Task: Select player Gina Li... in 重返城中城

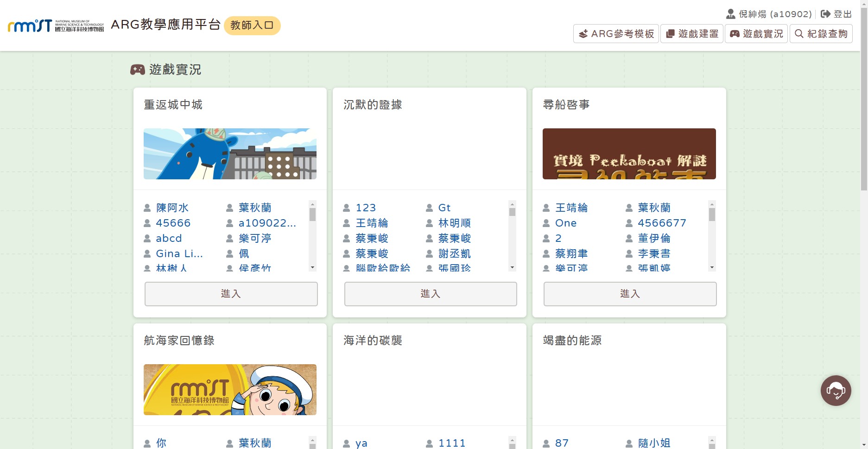Action: tap(179, 254)
